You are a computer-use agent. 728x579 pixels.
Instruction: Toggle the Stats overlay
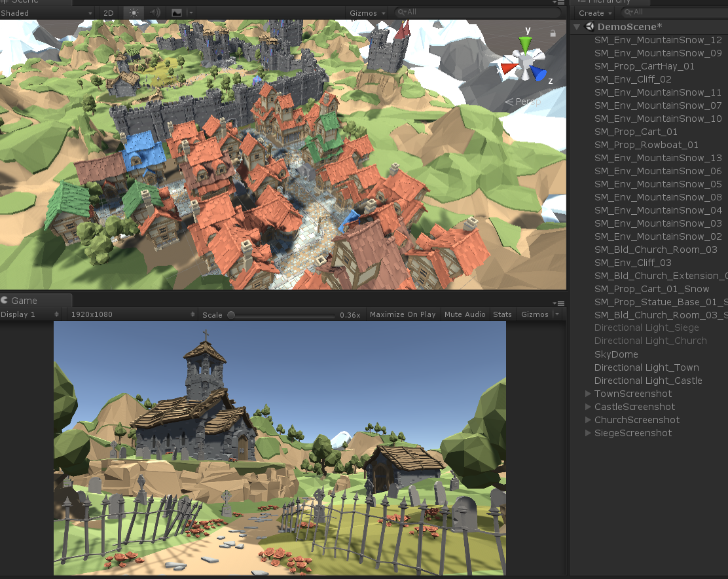[x=502, y=314]
